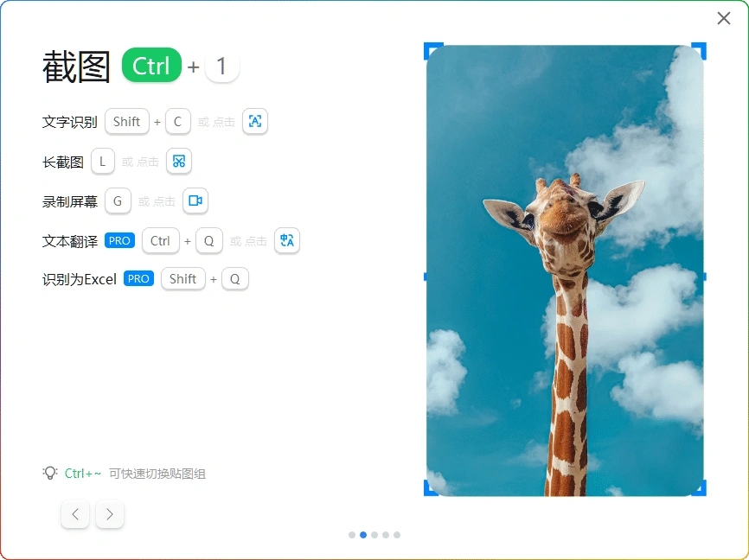Click the 文本翻译 translate icon
Image resolution: width=749 pixels, height=560 pixels.
286,240
